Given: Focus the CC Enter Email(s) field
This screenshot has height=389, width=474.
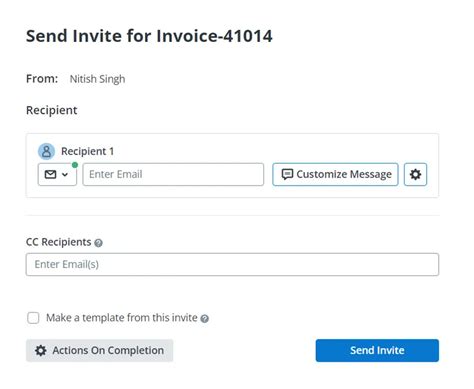Looking at the screenshot, I should pyautogui.click(x=232, y=264).
